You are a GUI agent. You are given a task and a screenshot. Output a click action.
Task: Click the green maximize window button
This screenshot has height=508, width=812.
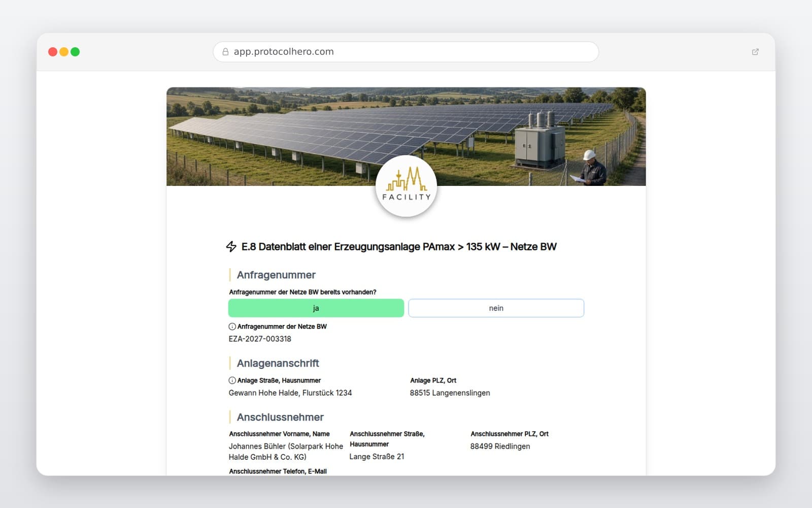[75, 52]
